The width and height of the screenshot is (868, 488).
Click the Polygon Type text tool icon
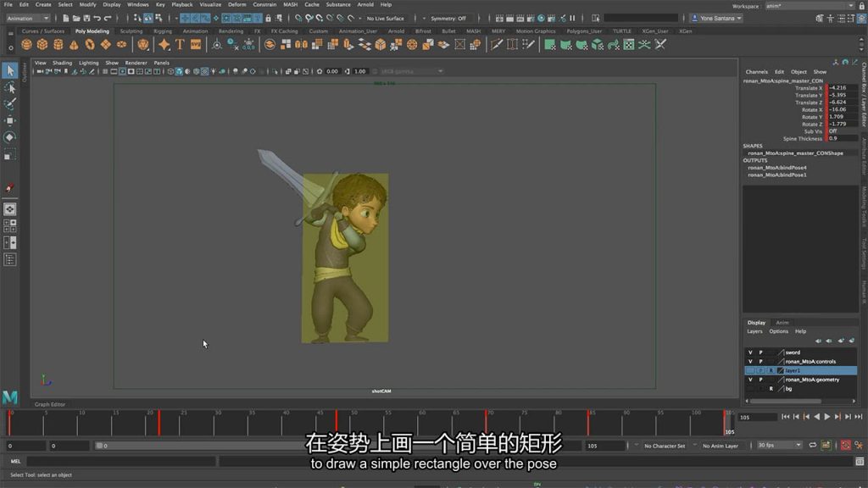[x=180, y=45]
